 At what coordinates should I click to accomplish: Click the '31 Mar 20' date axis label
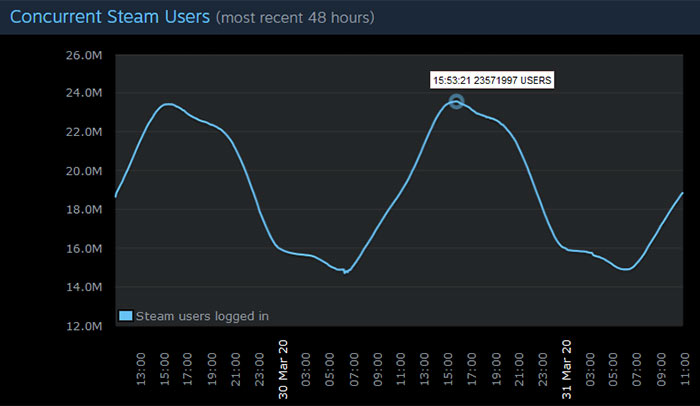click(567, 369)
